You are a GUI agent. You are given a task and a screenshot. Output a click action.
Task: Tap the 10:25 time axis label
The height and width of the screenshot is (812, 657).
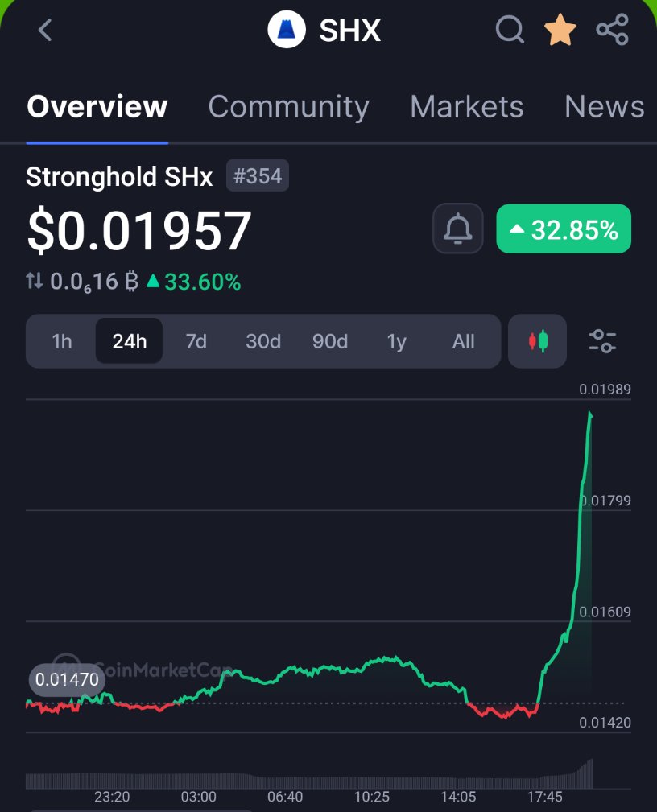(x=371, y=797)
